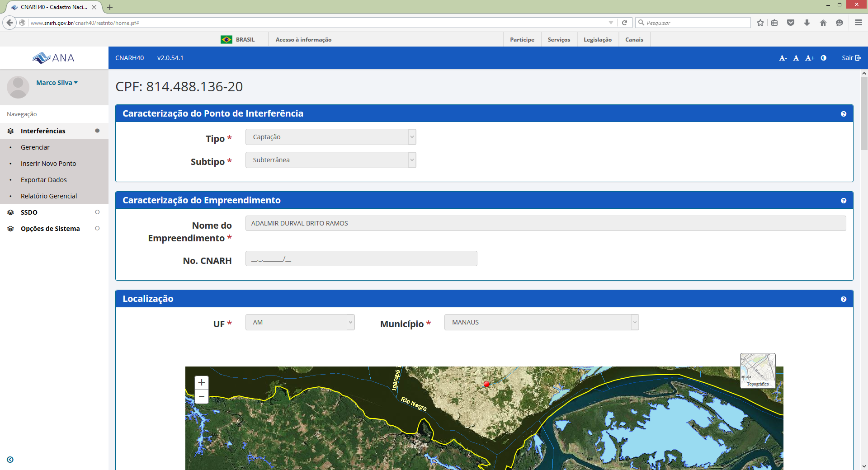Go to browser home page icon
Image resolution: width=868 pixels, height=470 pixels.
(x=823, y=23)
